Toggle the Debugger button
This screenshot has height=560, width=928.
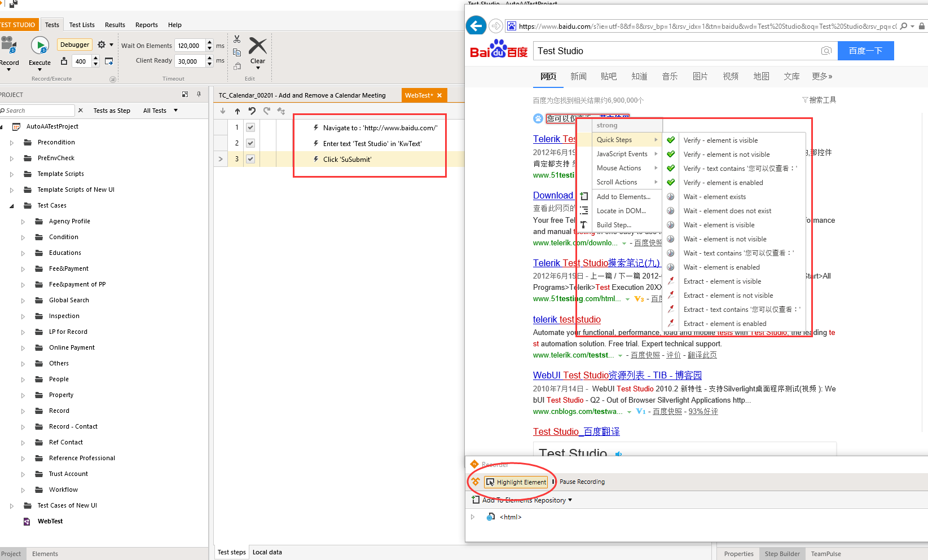75,45
